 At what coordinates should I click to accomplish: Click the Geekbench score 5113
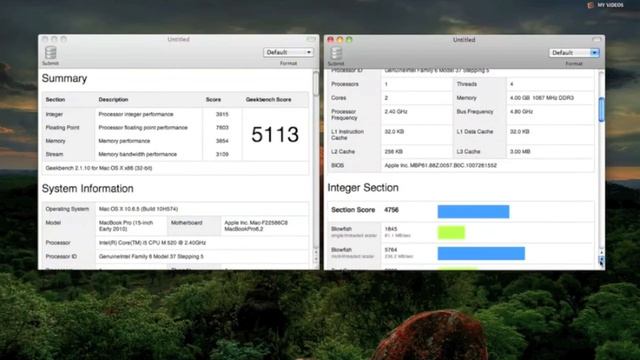coord(275,134)
